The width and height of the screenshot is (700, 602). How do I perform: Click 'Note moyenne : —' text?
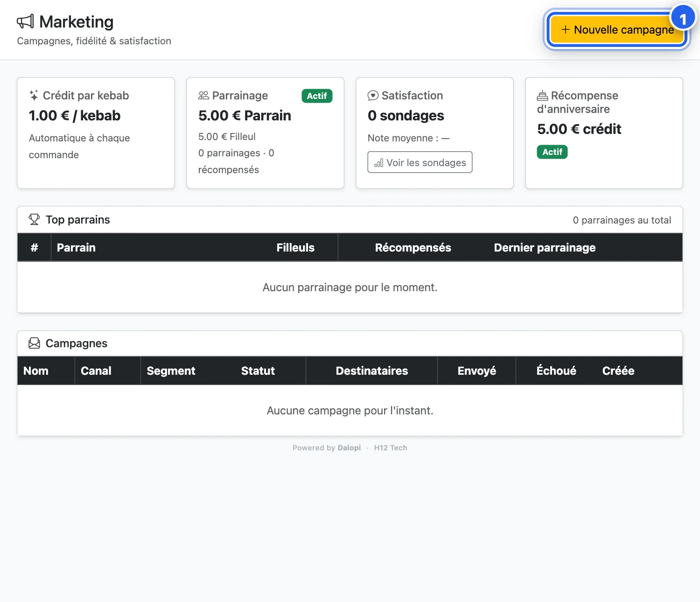point(408,138)
